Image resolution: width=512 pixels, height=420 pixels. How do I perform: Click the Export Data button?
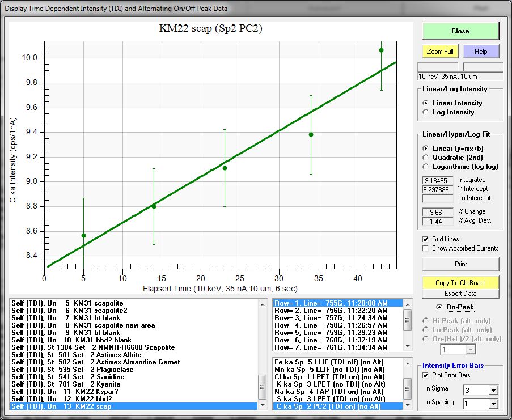[460, 294]
